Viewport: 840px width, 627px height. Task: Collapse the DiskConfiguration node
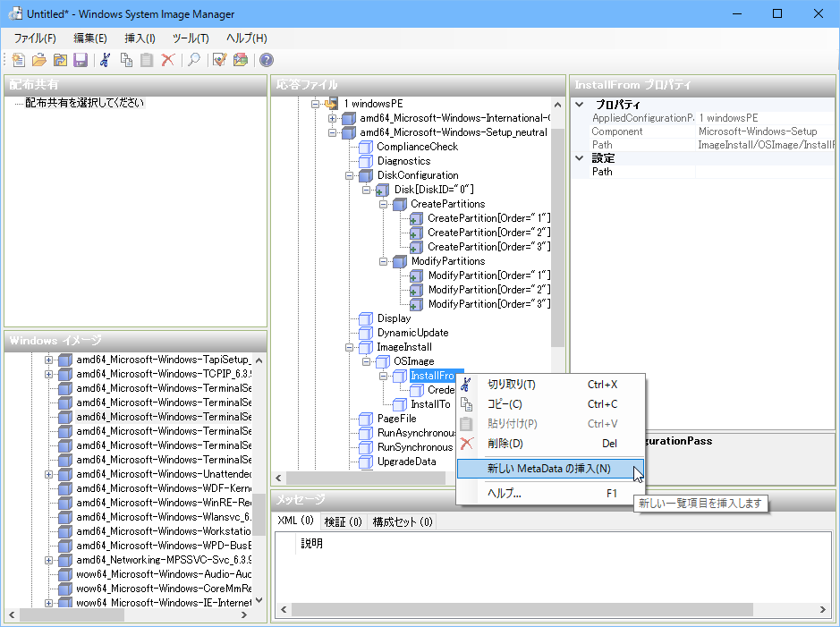point(349,175)
